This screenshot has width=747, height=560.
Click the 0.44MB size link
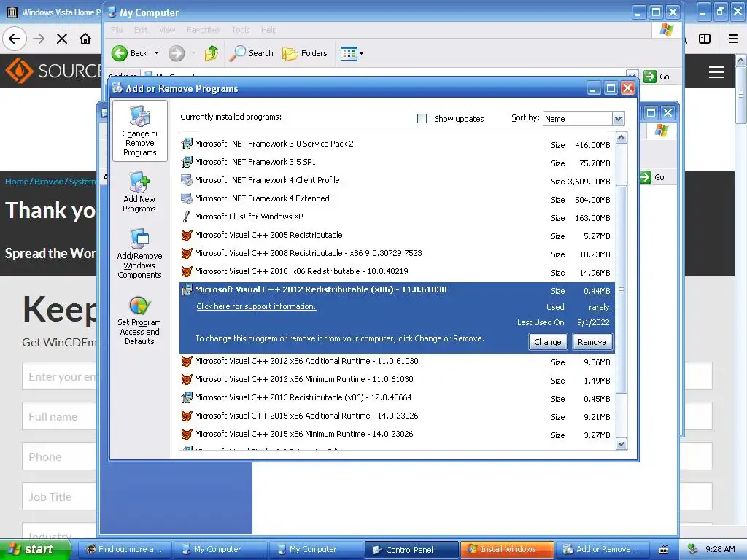[597, 291]
